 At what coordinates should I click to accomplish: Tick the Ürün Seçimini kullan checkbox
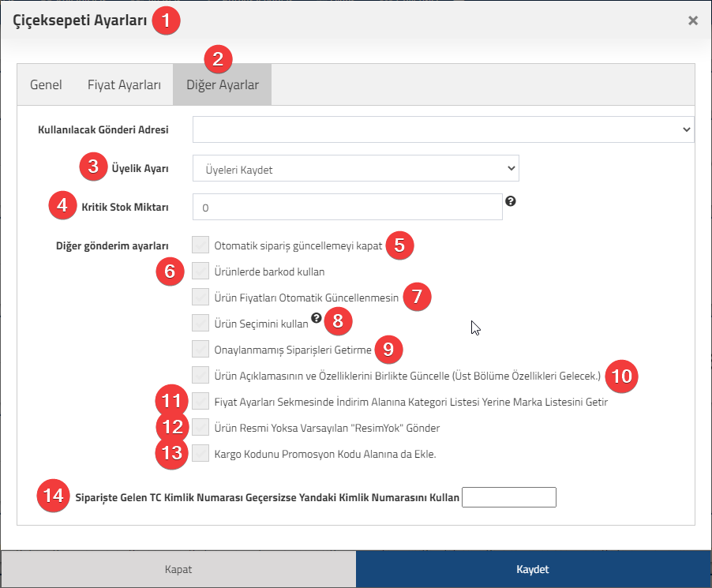pos(200,323)
